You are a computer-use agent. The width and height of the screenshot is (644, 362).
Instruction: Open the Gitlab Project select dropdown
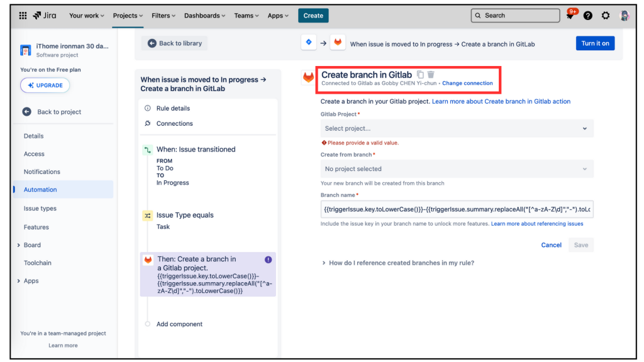(x=457, y=128)
